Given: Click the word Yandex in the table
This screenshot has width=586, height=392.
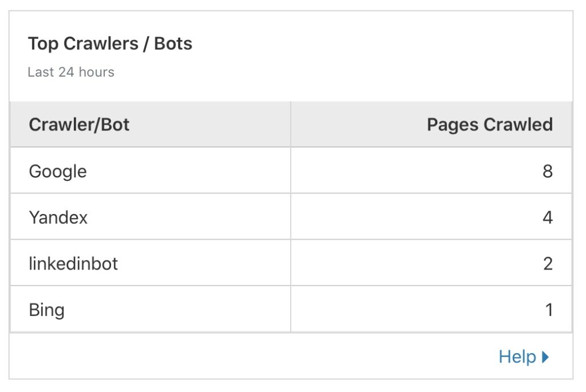Looking at the screenshot, I should (x=58, y=217).
